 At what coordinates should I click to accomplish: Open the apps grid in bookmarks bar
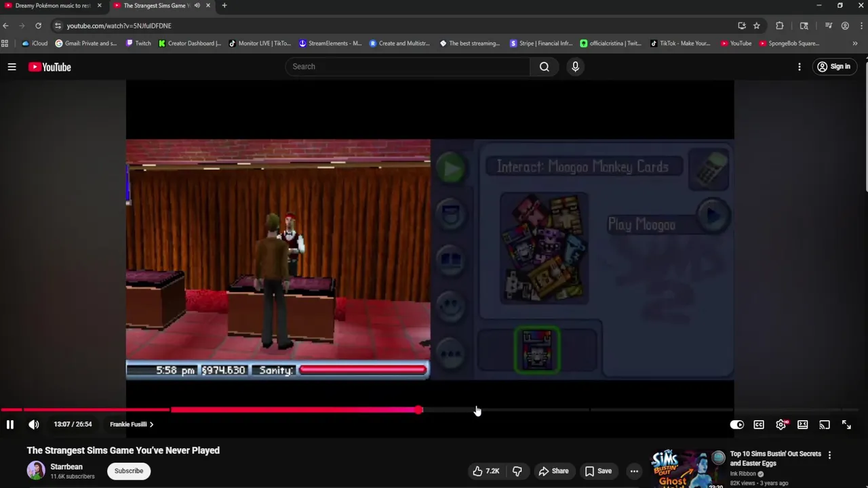[5, 43]
